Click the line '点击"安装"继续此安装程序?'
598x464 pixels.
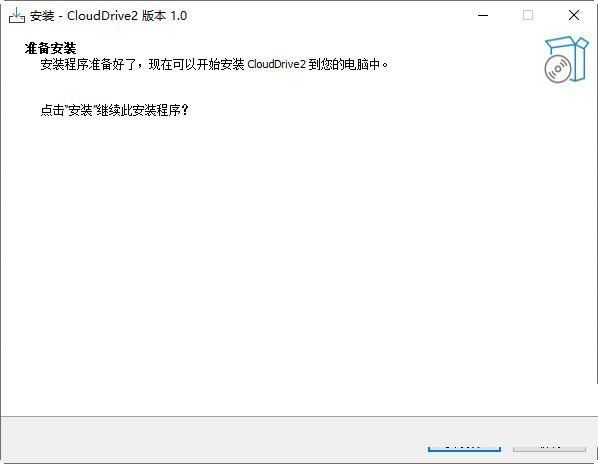pos(114,110)
